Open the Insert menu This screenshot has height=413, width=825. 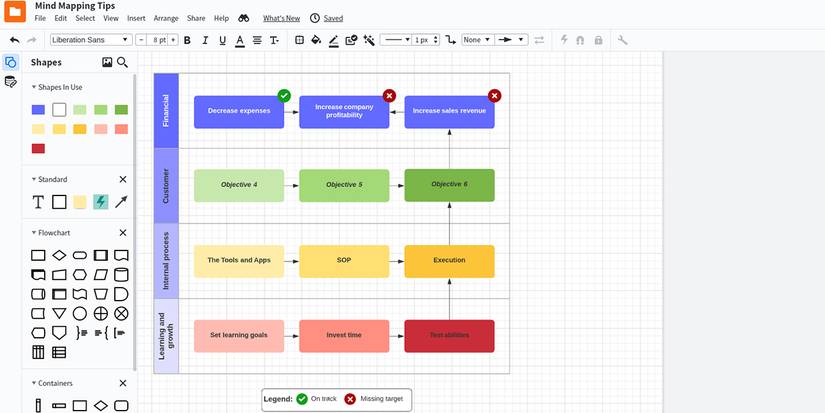136,18
